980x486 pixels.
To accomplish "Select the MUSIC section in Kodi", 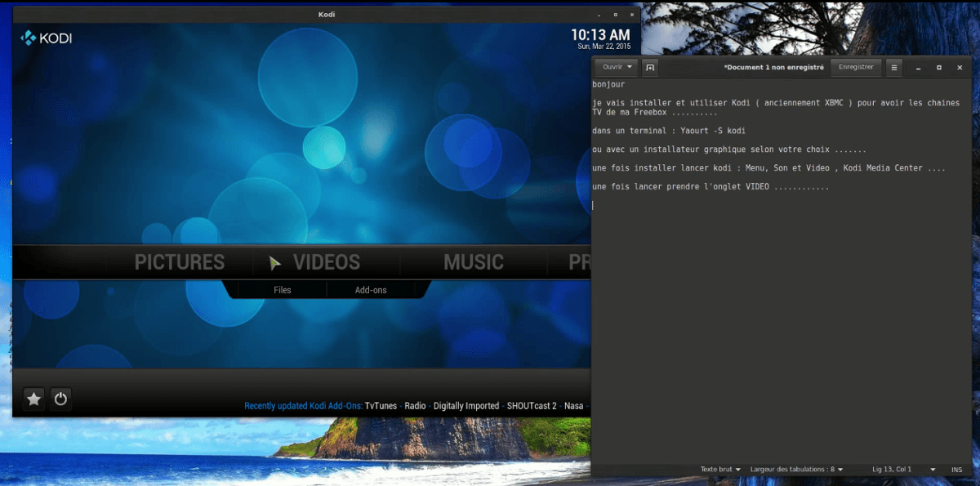I will pyautogui.click(x=474, y=262).
